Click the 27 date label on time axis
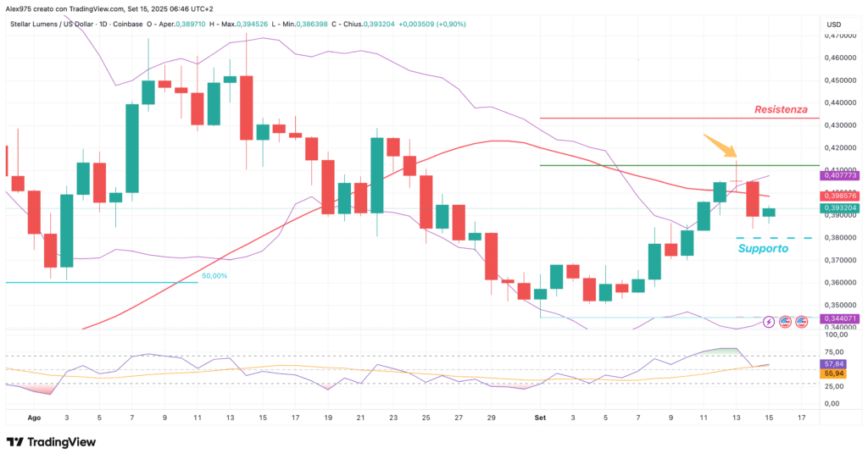Viewport: 868px width, 459px height. [459, 418]
